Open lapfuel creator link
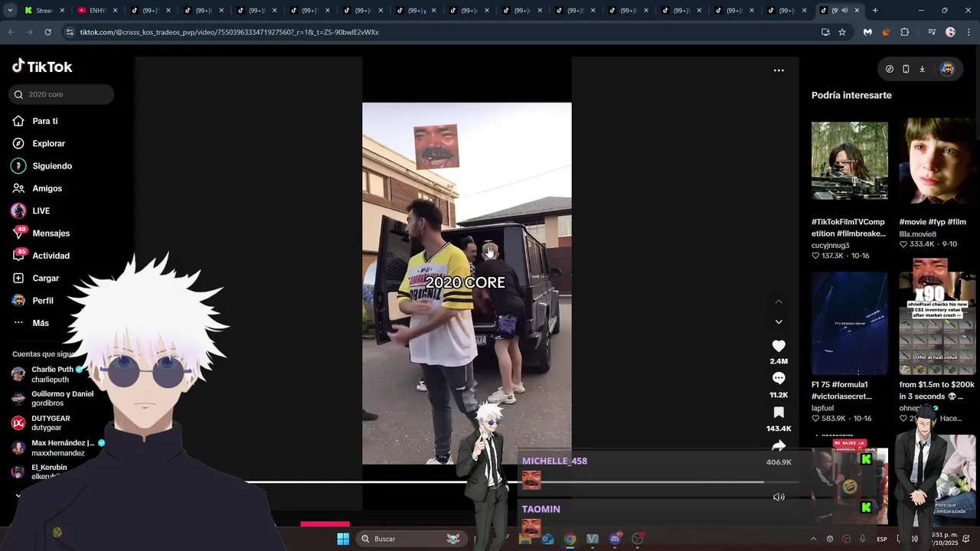Viewport: 980px width, 551px height. pos(822,408)
